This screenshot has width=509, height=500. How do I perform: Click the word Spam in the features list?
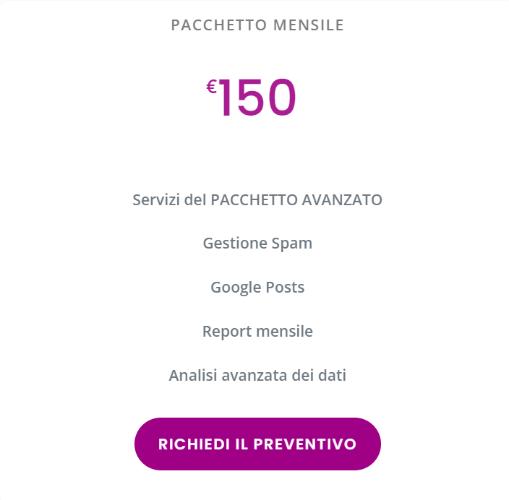click(x=292, y=244)
